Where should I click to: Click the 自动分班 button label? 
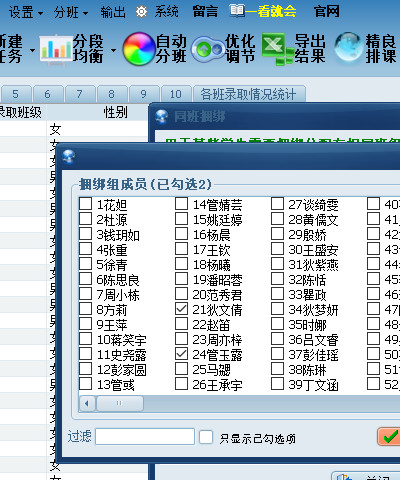[x=171, y=49]
